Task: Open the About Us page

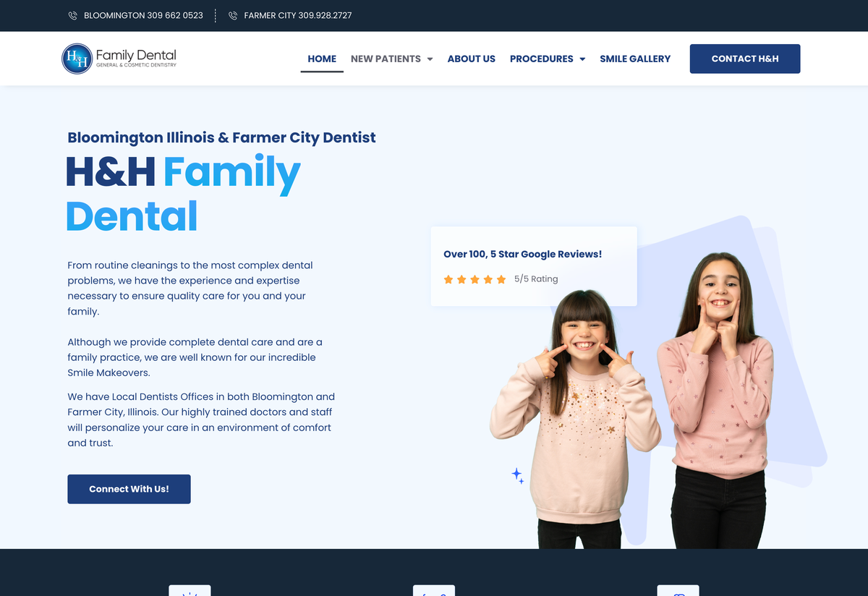Action: coord(472,59)
